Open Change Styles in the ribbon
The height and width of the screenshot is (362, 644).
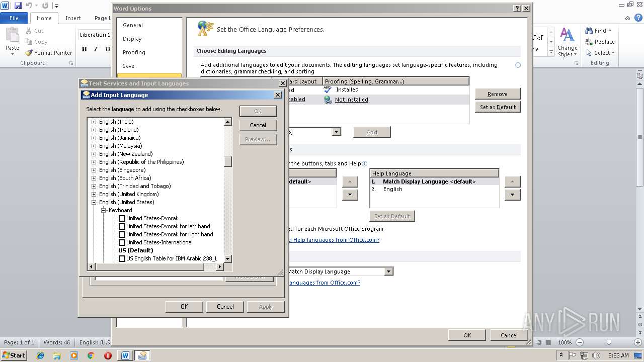pyautogui.click(x=567, y=43)
